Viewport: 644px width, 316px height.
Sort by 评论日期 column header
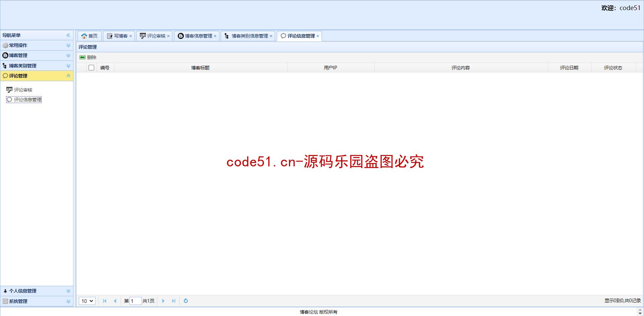coord(569,68)
